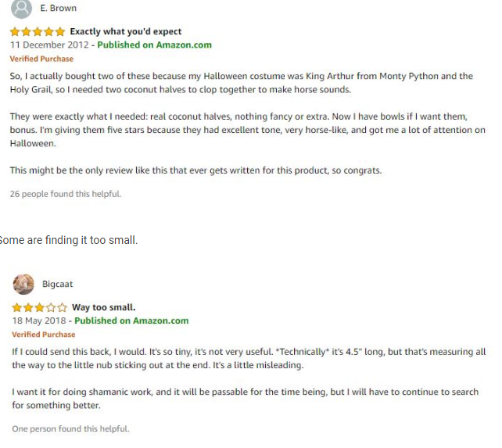Image resolution: width=502 pixels, height=448 pixels.
Task: Click the 'Some are finding it too small.' caption
Action: 69,240
